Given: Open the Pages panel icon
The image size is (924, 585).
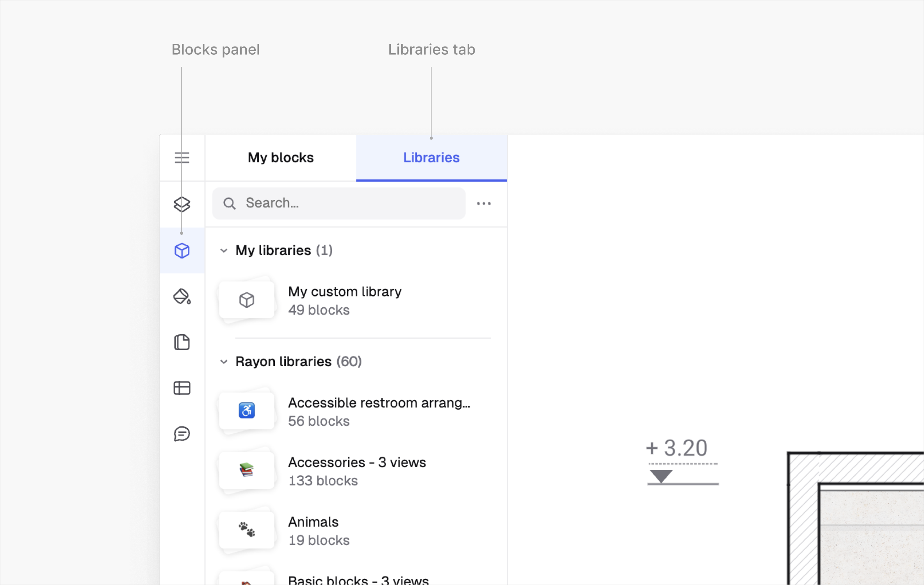Looking at the screenshot, I should [x=182, y=342].
